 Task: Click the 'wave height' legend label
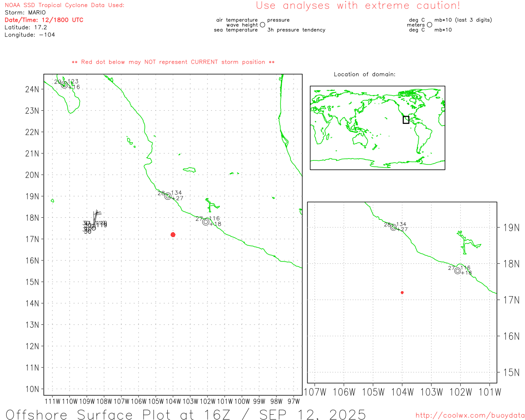[242, 25]
